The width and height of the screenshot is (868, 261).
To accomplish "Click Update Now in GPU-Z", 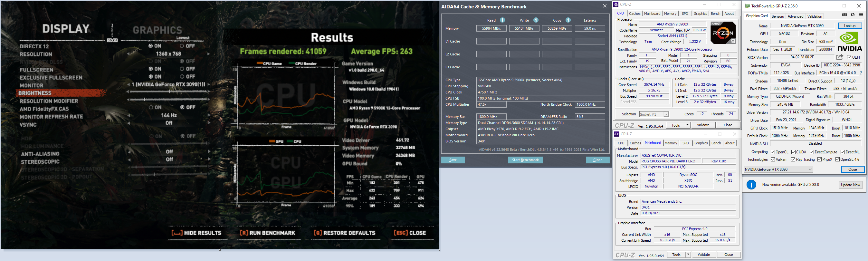I will coord(850,185).
